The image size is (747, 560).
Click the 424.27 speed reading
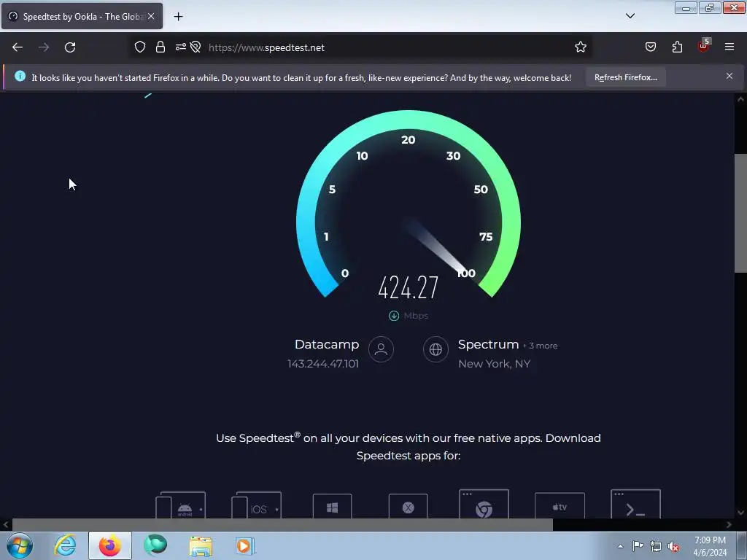coord(409,287)
